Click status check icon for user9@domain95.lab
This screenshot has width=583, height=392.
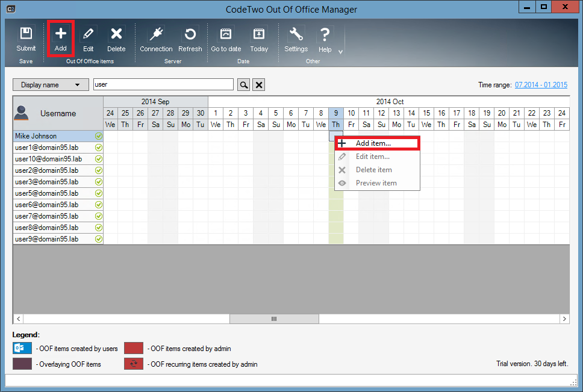[x=99, y=239]
